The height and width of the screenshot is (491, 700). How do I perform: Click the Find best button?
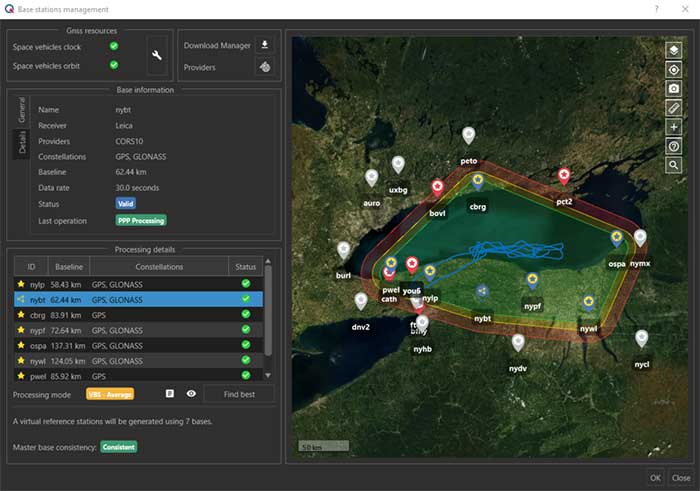[x=238, y=394]
